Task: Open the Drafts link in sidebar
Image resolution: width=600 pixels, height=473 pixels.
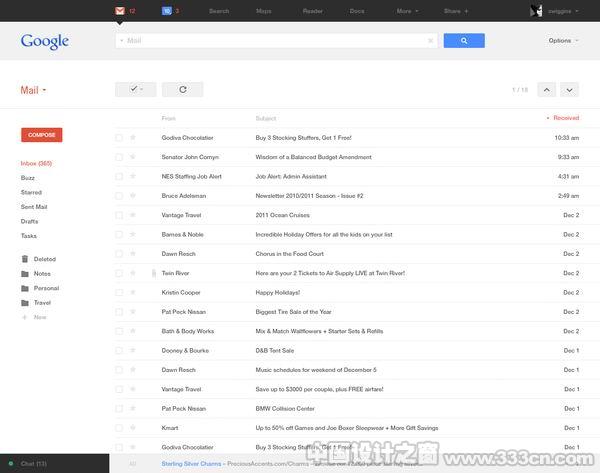Action: 29,221
